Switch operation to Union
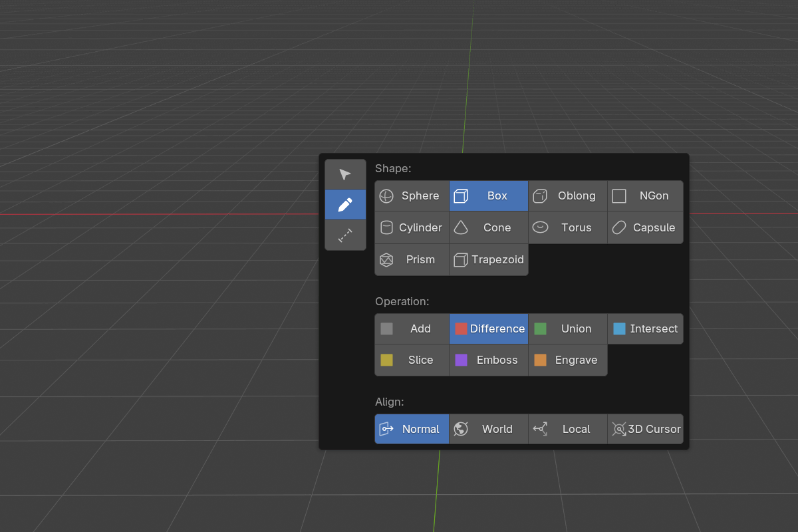 tap(568, 329)
